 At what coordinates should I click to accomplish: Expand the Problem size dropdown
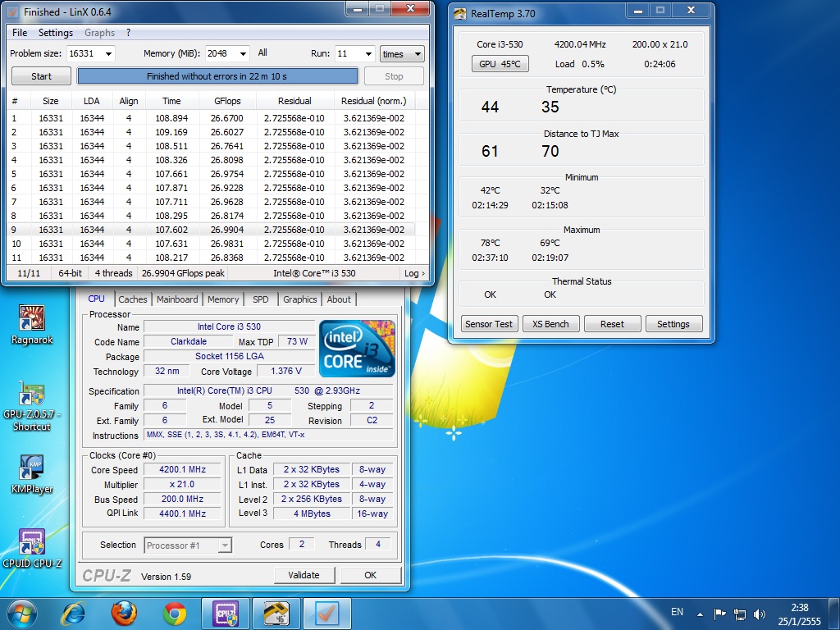pyautogui.click(x=107, y=54)
